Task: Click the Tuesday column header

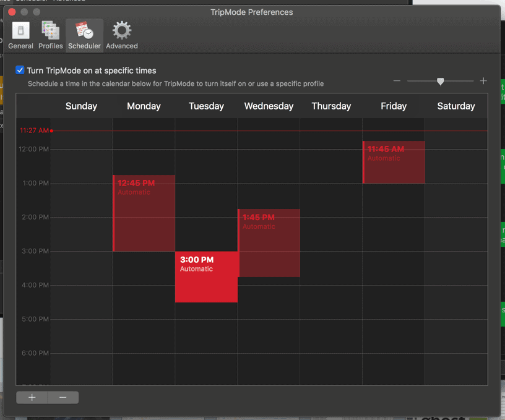Action: click(206, 106)
